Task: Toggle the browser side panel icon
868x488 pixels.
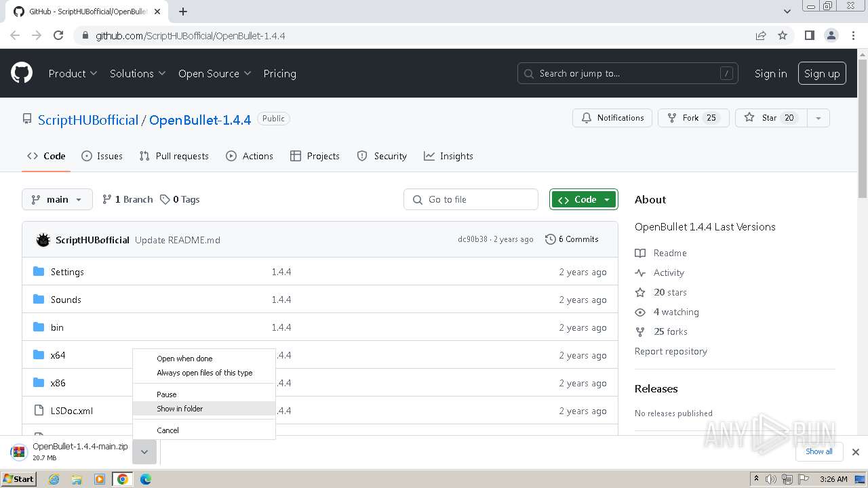Action: click(809, 35)
